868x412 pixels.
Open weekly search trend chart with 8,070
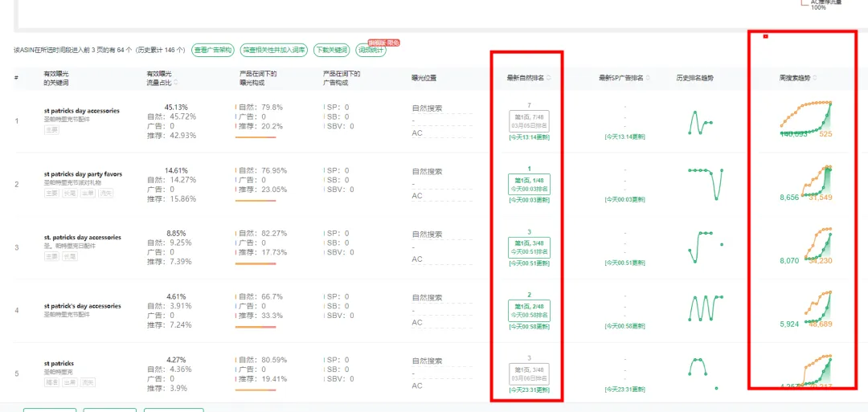(x=806, y=246)
